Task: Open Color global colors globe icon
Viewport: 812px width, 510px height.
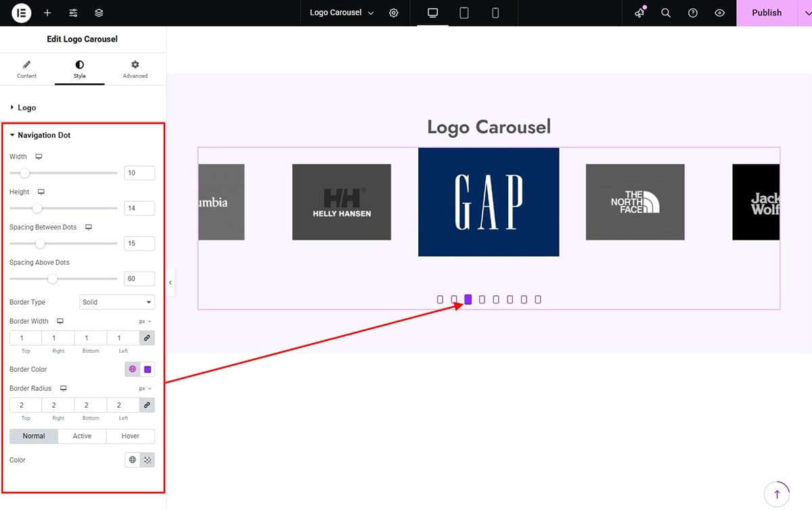Action: (x=133, y=460)
